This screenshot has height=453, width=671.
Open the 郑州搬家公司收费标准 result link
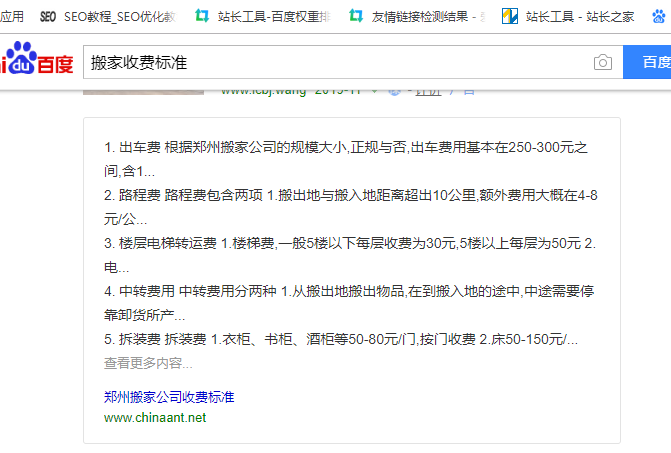(x=169, y=397)
